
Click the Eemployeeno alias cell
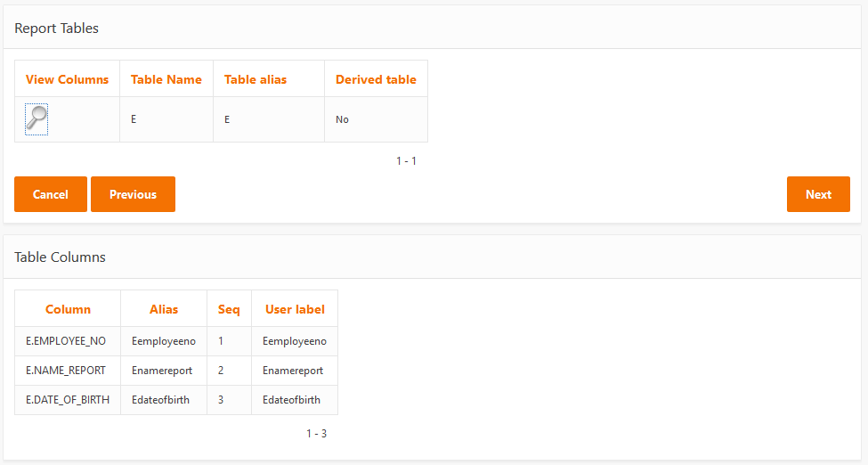pyautogui.click(x=164, y=341)
